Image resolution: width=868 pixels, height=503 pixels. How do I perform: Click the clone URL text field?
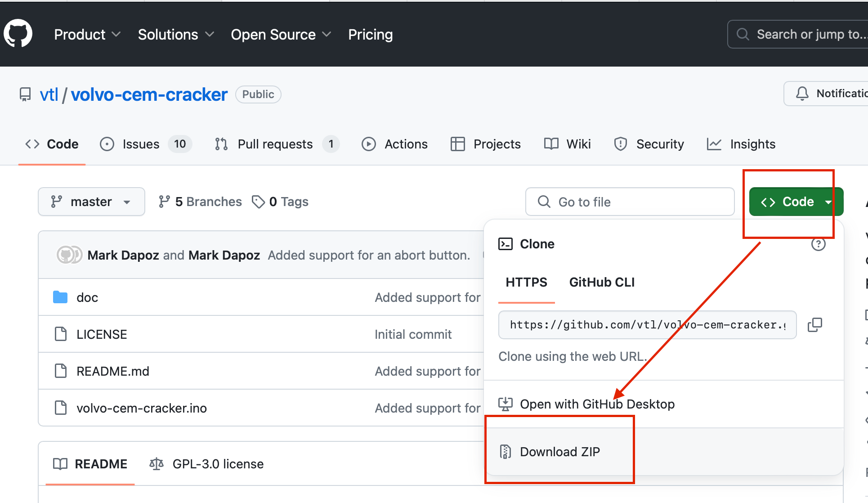pos(648,325)
